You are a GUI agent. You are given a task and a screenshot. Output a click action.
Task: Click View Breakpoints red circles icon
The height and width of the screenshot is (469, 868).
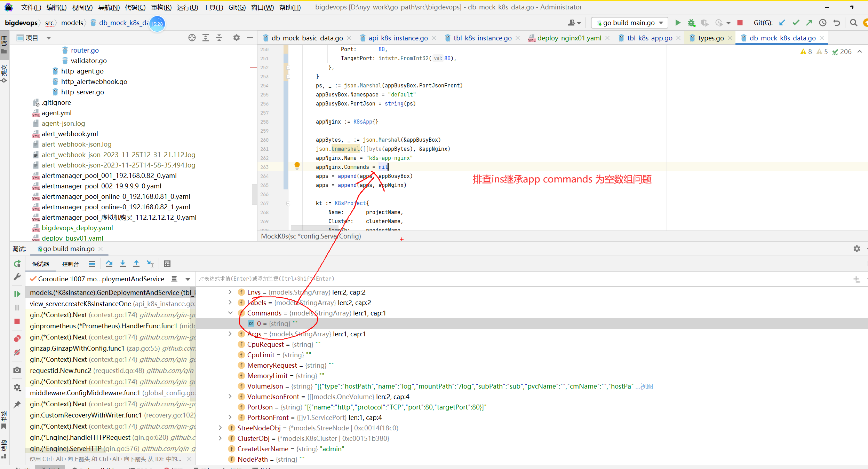17,339
